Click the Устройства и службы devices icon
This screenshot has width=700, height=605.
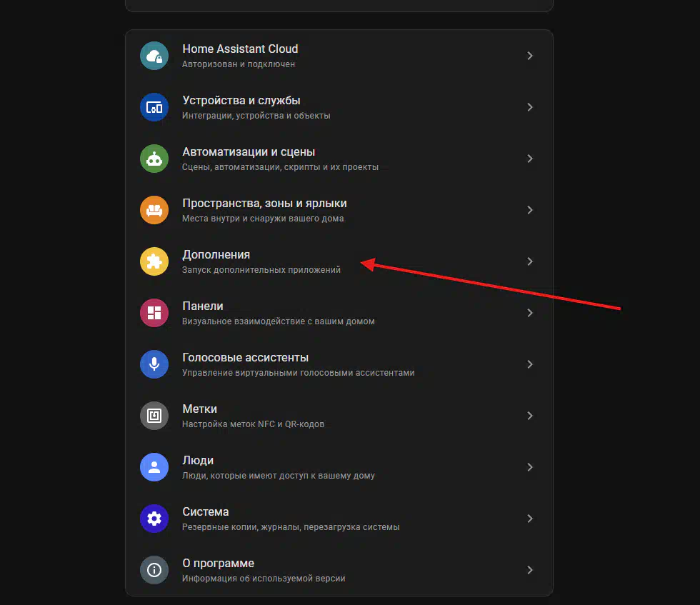(x=154, y=107)
